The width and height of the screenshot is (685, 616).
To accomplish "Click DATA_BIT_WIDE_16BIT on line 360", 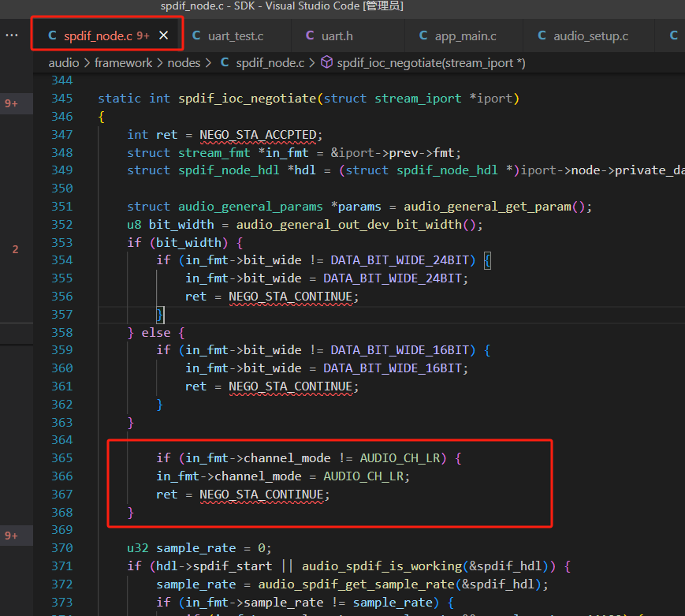I will tap(393, 368).
